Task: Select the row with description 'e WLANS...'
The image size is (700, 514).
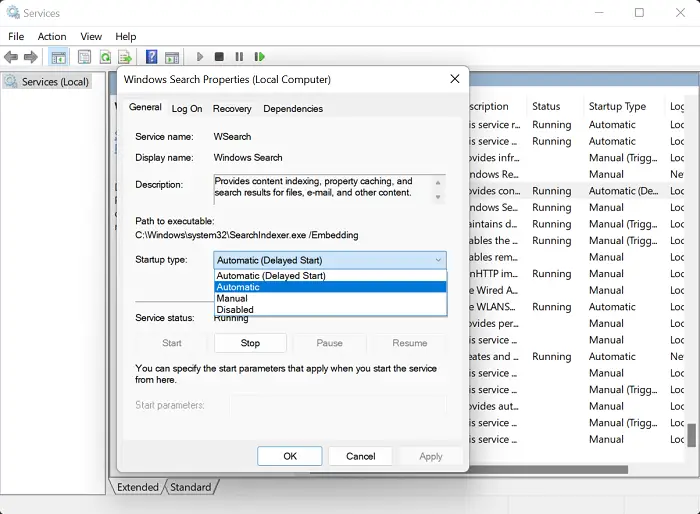Action: tap(576, 307)
